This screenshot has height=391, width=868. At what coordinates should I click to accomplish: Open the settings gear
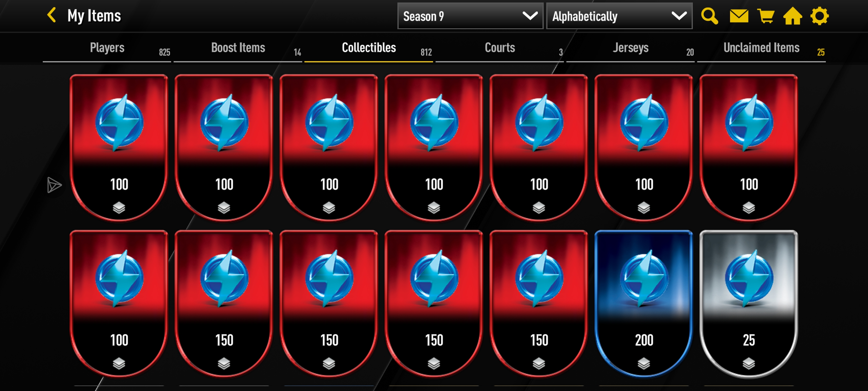(x=819, y=16)
